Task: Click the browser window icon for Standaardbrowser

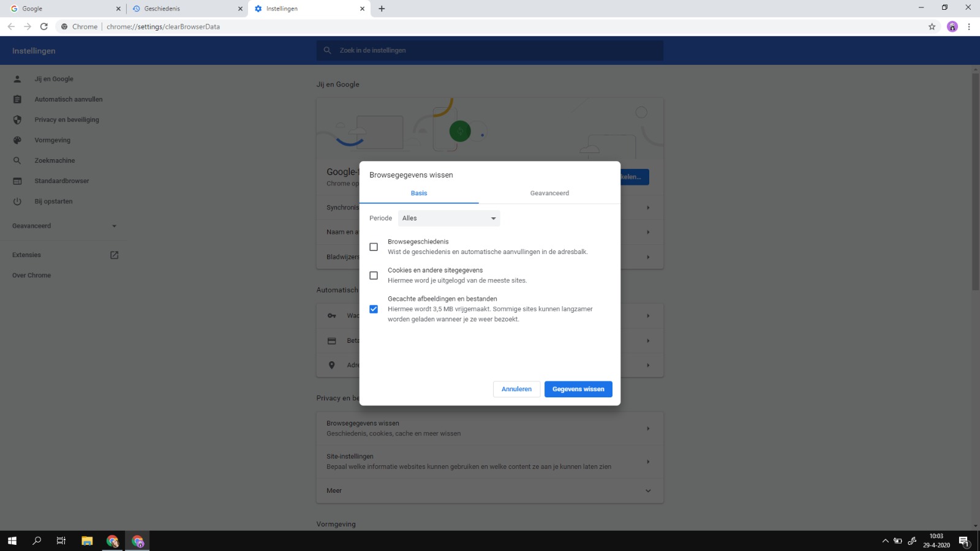Action: pyautogui.click(x=17, y=181)
